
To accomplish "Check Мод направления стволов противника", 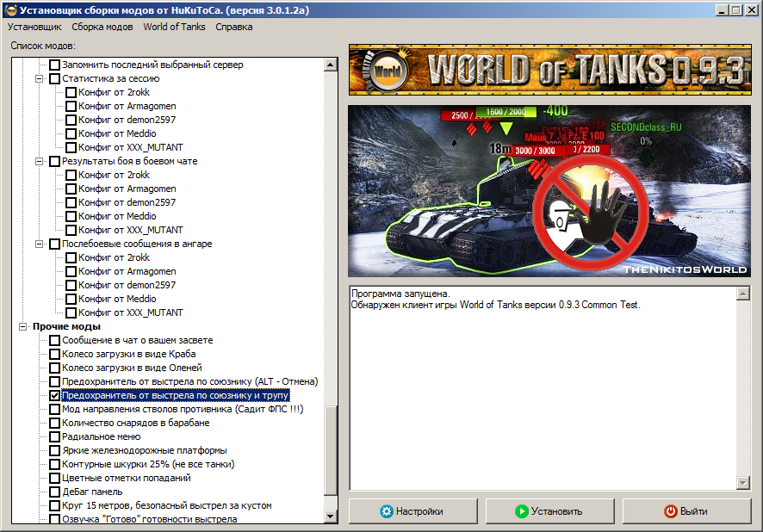I will (x=54, y=409).
